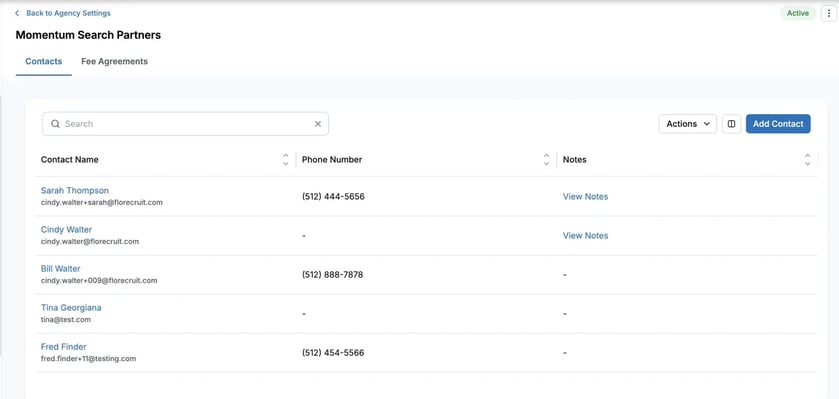The width and height of the screenshot is (839, 399).
Task: Switch to the Contacts tab
Action: (44, 62)
